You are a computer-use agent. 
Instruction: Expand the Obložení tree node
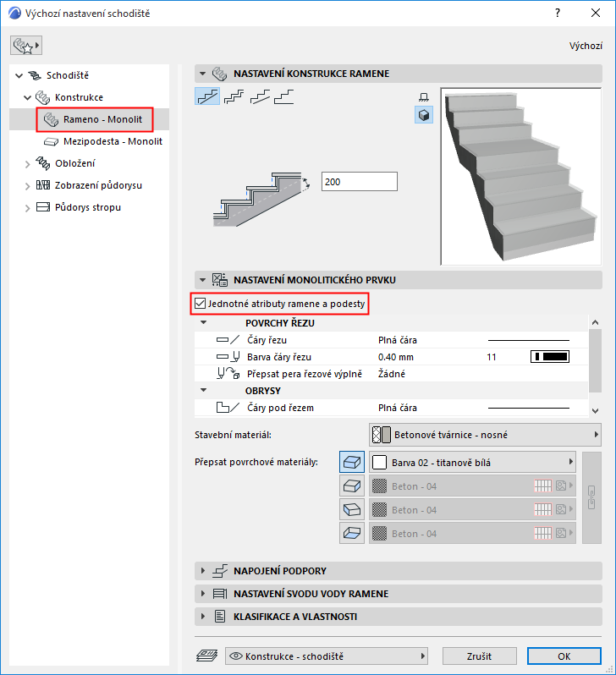(x=28, y=164)
